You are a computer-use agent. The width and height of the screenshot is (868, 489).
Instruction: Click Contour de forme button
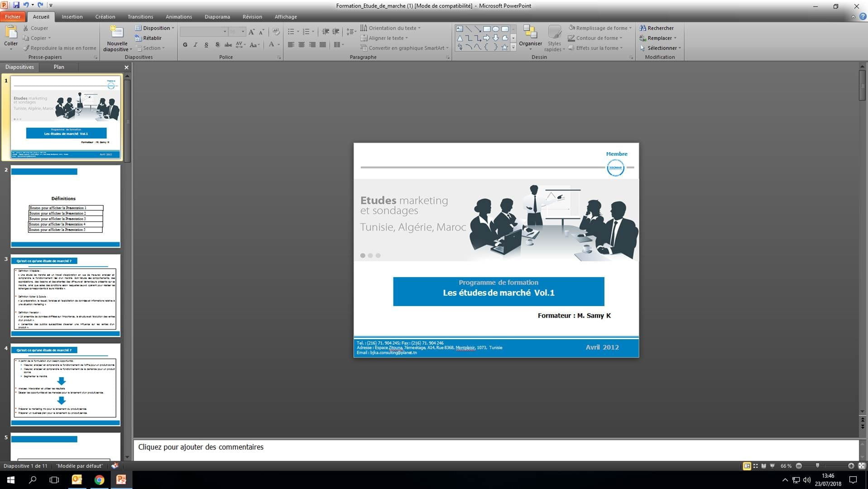tap(595, 38)
